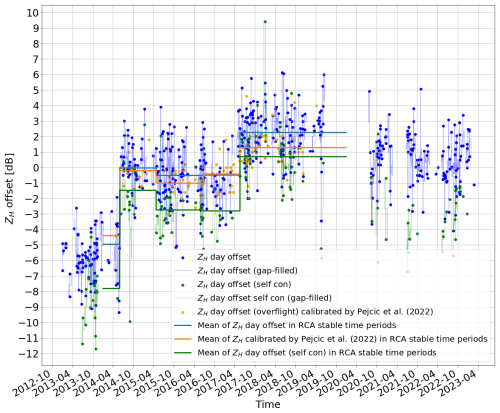Click the orange line sample in the legend
This screenshot has height=413, width=500.
point(183,339)
